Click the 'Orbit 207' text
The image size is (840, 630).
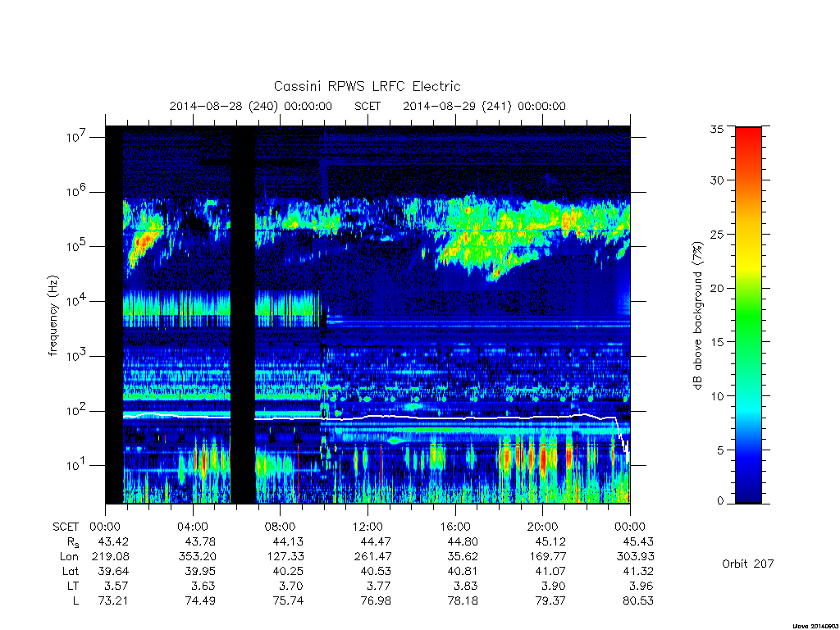(x=748, y=564)
